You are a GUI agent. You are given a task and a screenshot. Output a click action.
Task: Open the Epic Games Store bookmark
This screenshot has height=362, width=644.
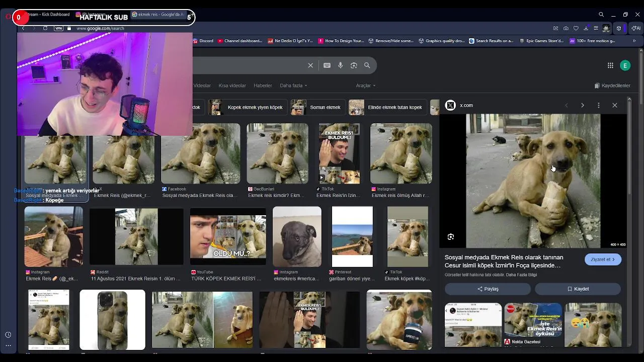(541, 41)
